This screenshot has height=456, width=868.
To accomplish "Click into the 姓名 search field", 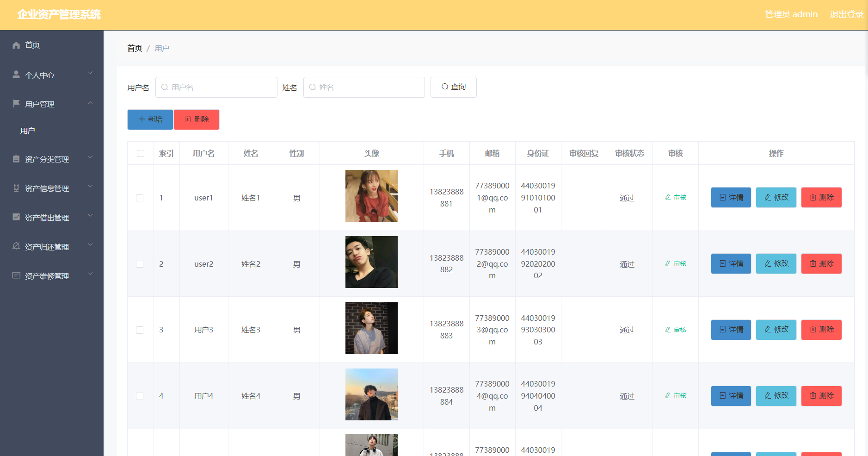I will pyautogui.click(x=364, y=87).
